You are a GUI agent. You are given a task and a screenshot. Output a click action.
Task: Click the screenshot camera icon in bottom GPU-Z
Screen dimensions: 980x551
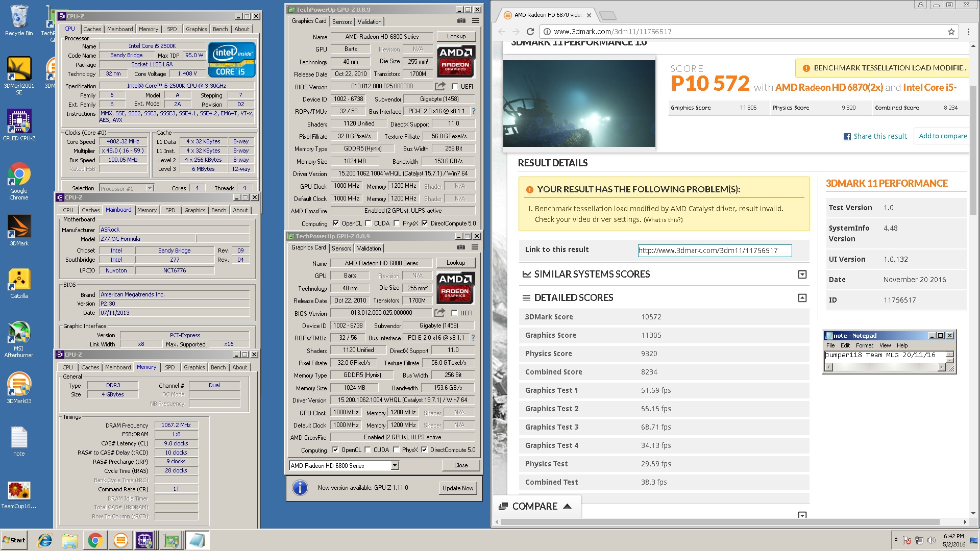tap(461, 247)
